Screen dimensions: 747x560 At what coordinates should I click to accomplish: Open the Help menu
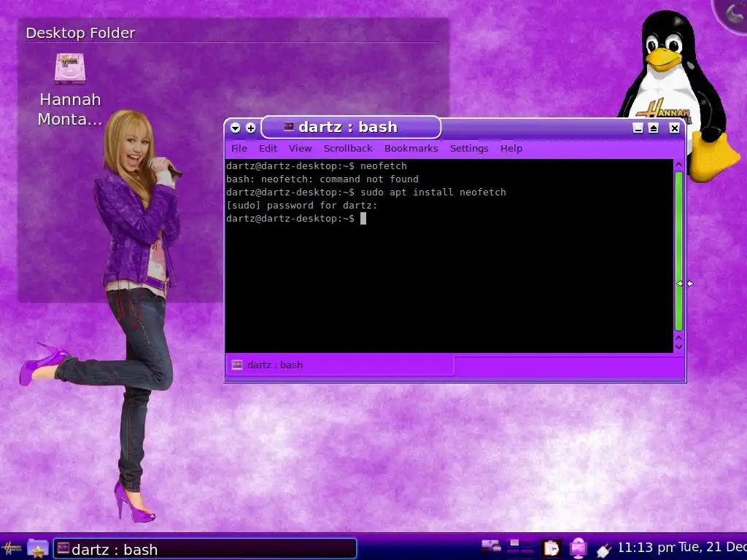[511, 149]
